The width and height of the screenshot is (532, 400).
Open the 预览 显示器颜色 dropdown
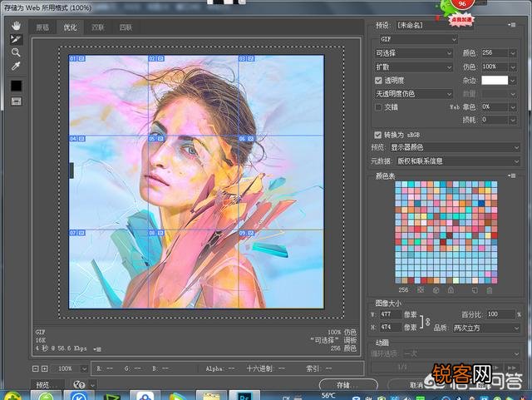(455, 147)
